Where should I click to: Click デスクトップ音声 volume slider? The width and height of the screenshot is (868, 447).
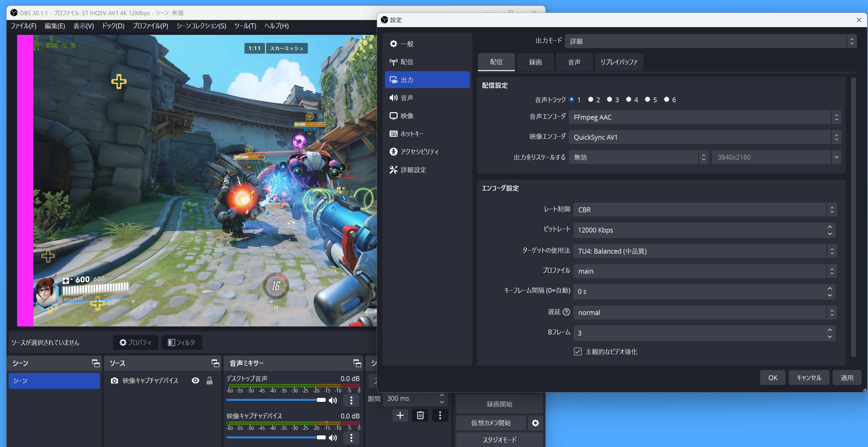[x=276, y=400]
